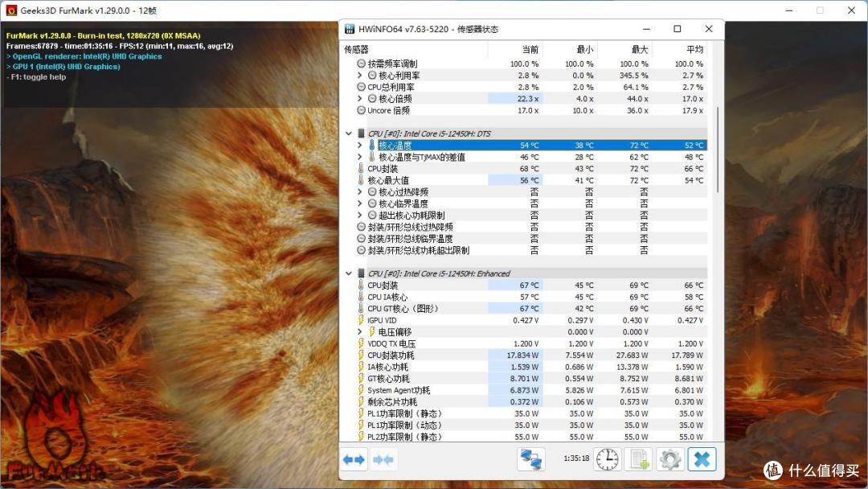The image size is (868, 489).
Task: Open sensor settings gear icon
Action: 669,459
